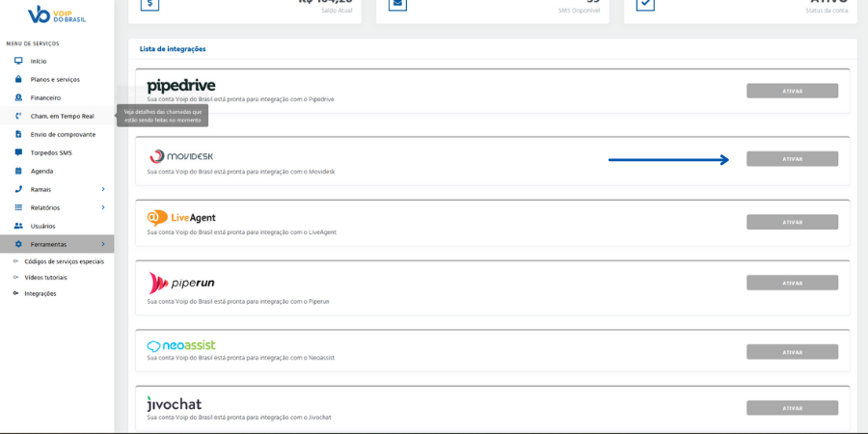The image size is (868, 434).
Task: Click the LiveAgent logo
Action: coord(181,218)
